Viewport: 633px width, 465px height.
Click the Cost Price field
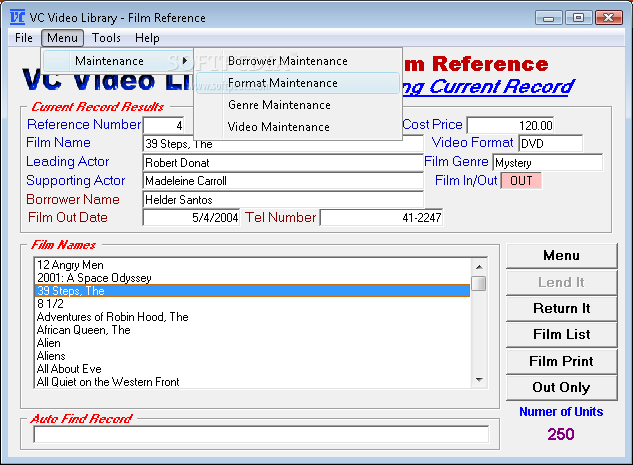coord(510,125)
